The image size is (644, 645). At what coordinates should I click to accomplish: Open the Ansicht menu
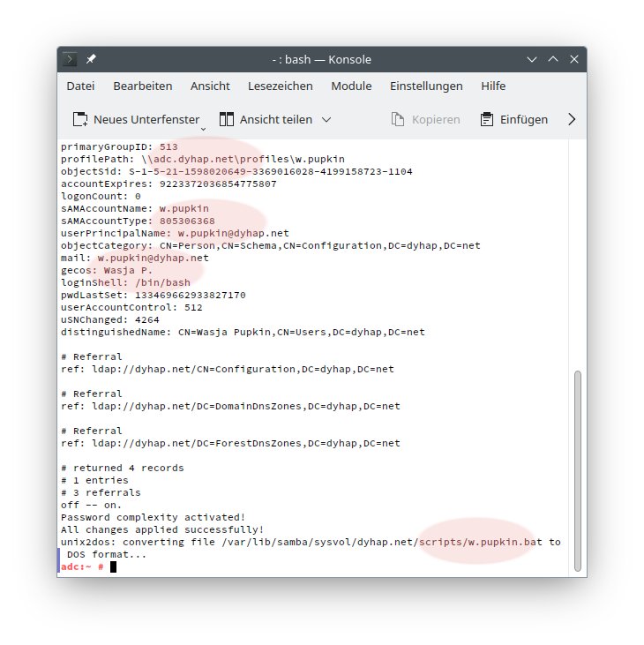click(210, 86)
